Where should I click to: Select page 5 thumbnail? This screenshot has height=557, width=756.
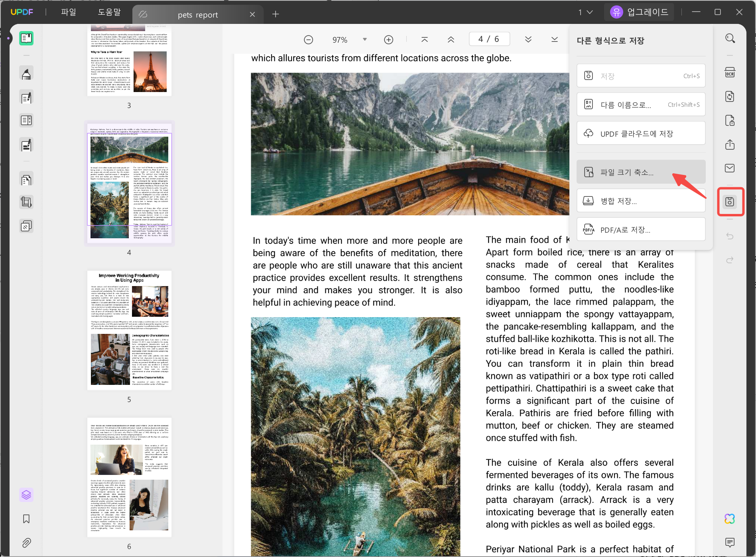[x=129, y=330]
